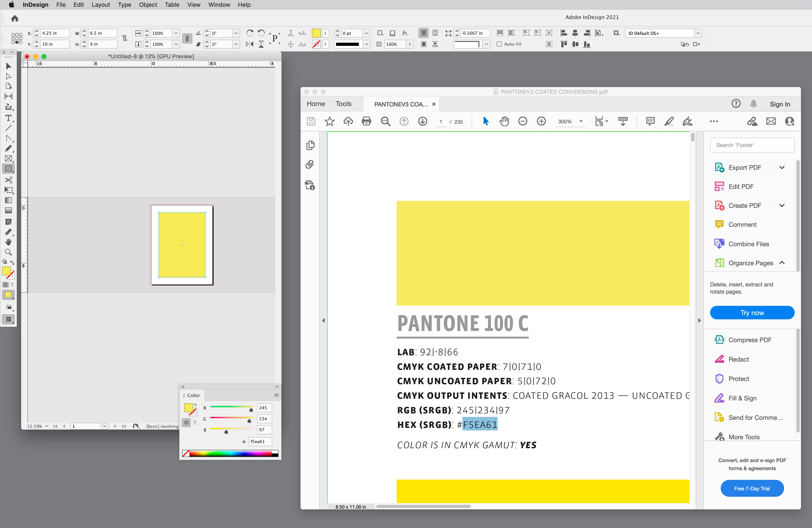812x528 pixels.
Task: Open the 300% zoom level dropdown
Action: point(581,121)
